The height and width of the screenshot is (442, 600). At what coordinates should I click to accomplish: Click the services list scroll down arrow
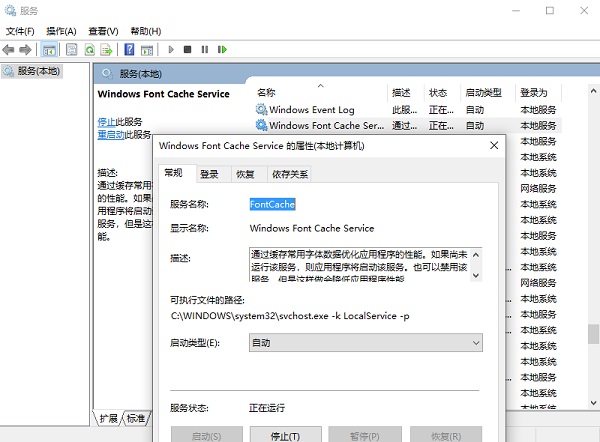coord(593,403)
